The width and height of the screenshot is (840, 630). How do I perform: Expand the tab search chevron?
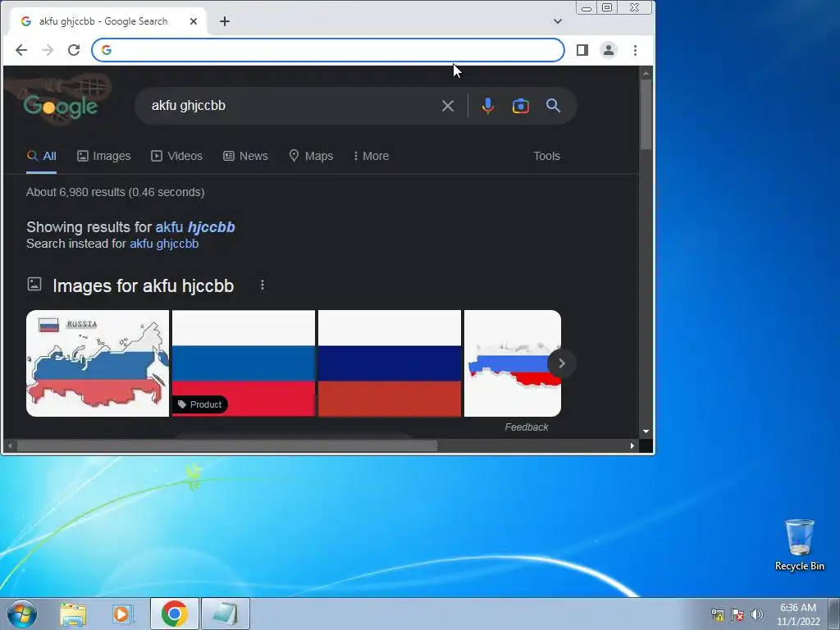(558, 21)
